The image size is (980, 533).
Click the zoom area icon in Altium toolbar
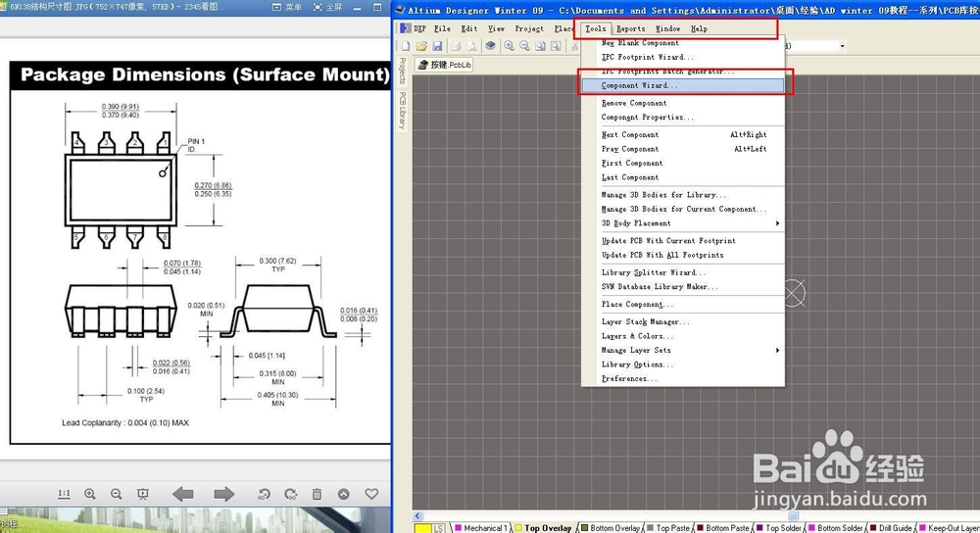click(x=556, y=46)
